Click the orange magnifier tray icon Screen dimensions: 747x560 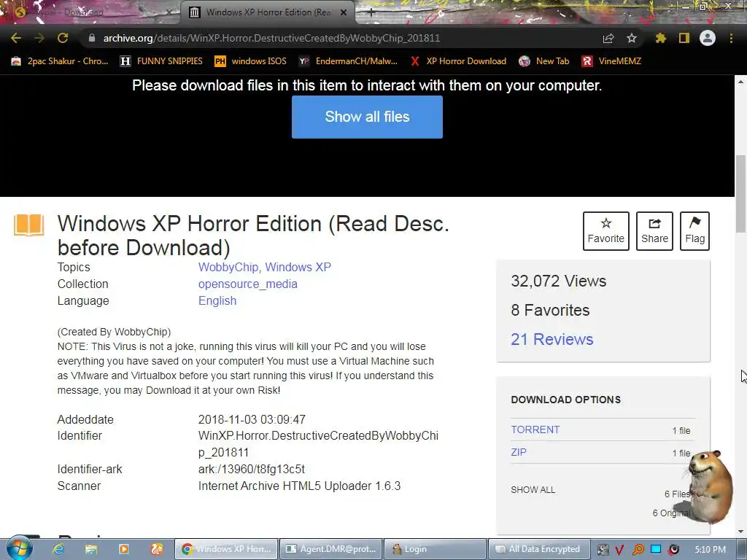coord(638,550)
